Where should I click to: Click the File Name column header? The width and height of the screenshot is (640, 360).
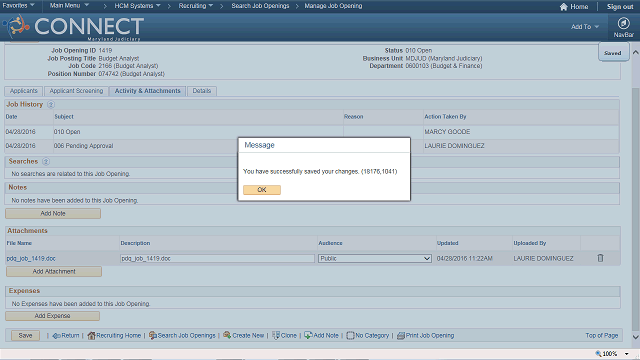(x=19, y=243)
